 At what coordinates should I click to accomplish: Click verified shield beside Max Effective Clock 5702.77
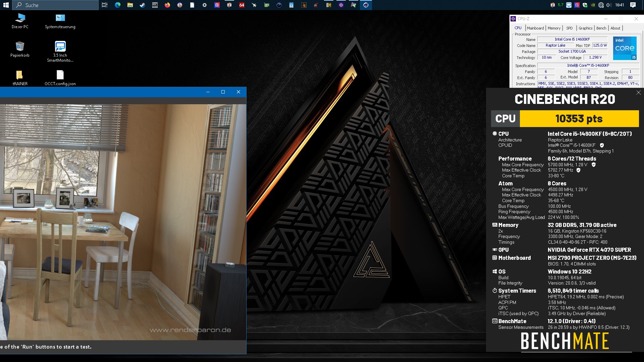tap(578, 170)
